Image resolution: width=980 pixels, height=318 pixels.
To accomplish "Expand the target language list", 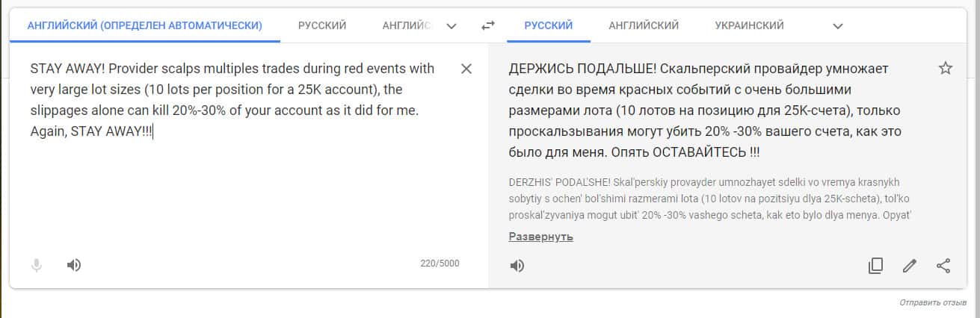I will click(838, 26).
